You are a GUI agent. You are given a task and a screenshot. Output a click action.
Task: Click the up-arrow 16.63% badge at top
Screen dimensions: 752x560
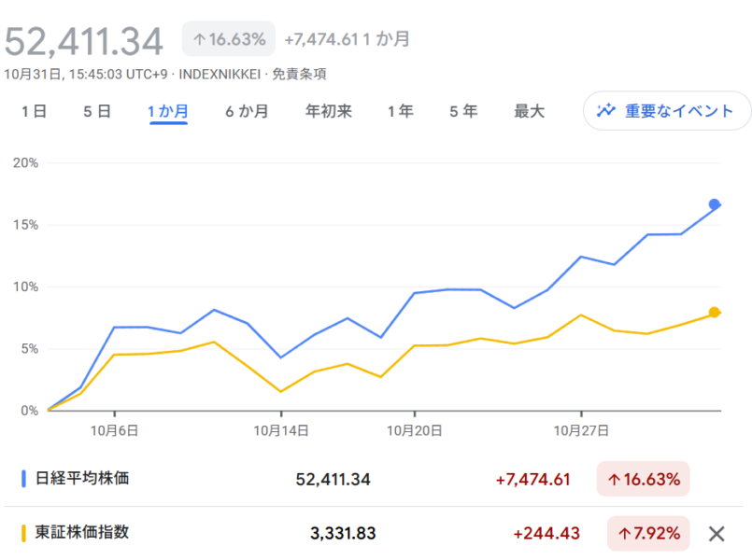pos(229,39)
